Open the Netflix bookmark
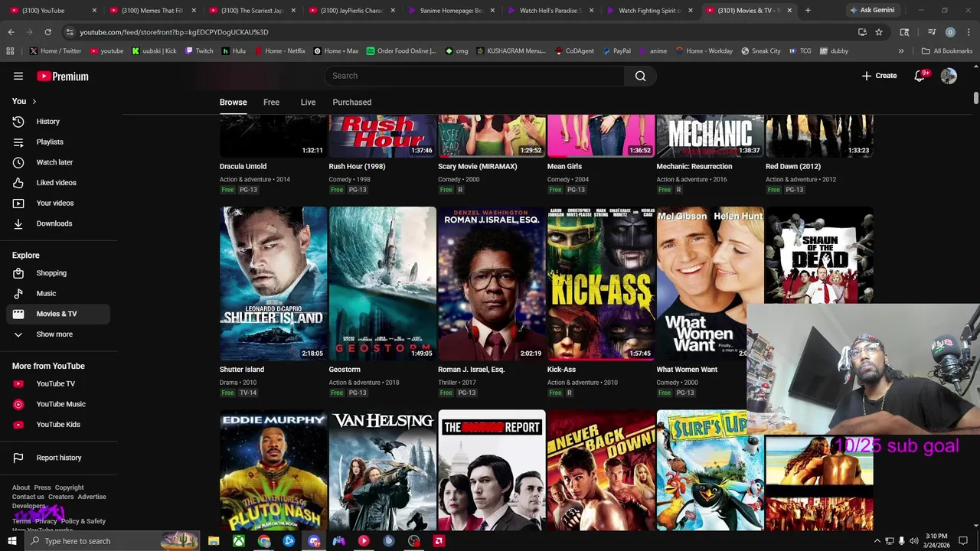This screenshot has height=551, width=980. click(x=279, y=51)
